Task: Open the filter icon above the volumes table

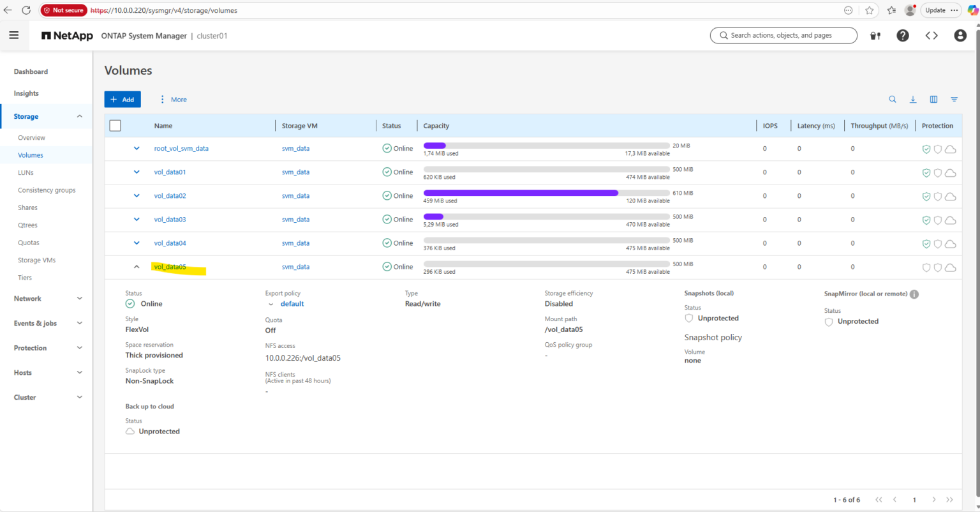Action: click(x=954, y=100)
